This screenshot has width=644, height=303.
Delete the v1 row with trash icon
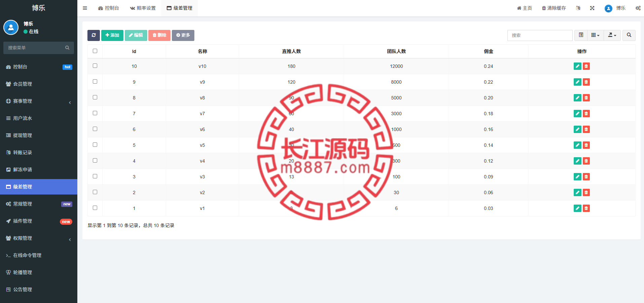click(586, 208)
